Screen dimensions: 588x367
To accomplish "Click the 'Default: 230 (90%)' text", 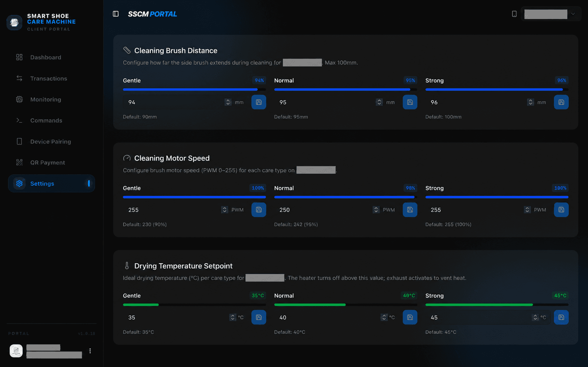I will [145, 224].
